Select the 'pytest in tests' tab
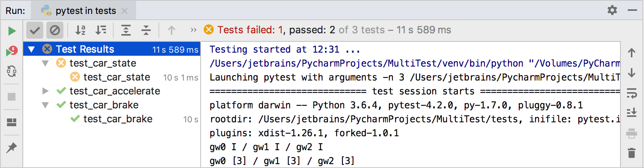The width and height of the screenshot is (644, 168). tap(85, 11)
